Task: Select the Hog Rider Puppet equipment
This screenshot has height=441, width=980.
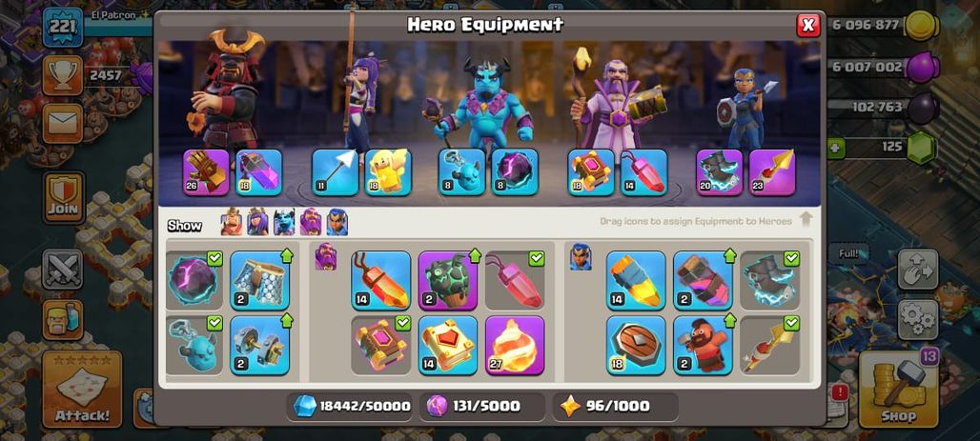Action: coord(704,346)
